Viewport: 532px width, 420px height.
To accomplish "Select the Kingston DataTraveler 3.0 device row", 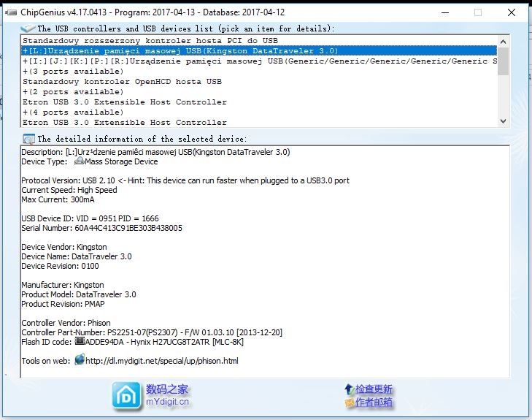I will (259, 51).
